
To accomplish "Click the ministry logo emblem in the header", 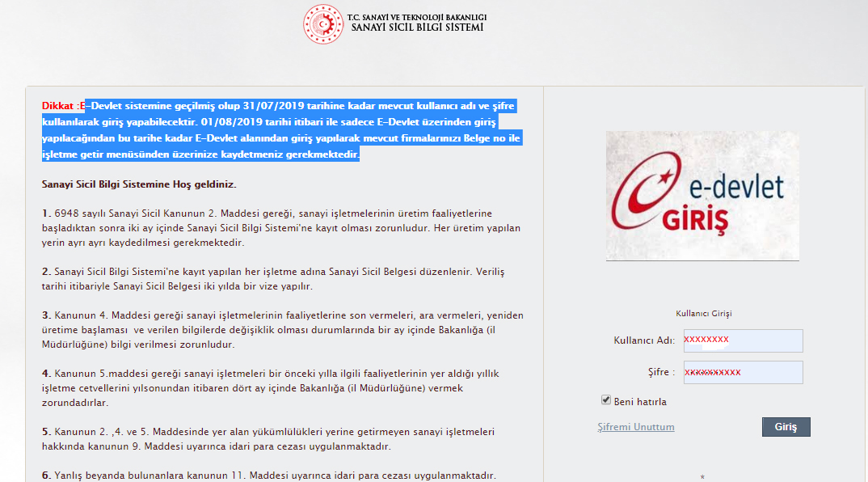I will pos(323,24).
